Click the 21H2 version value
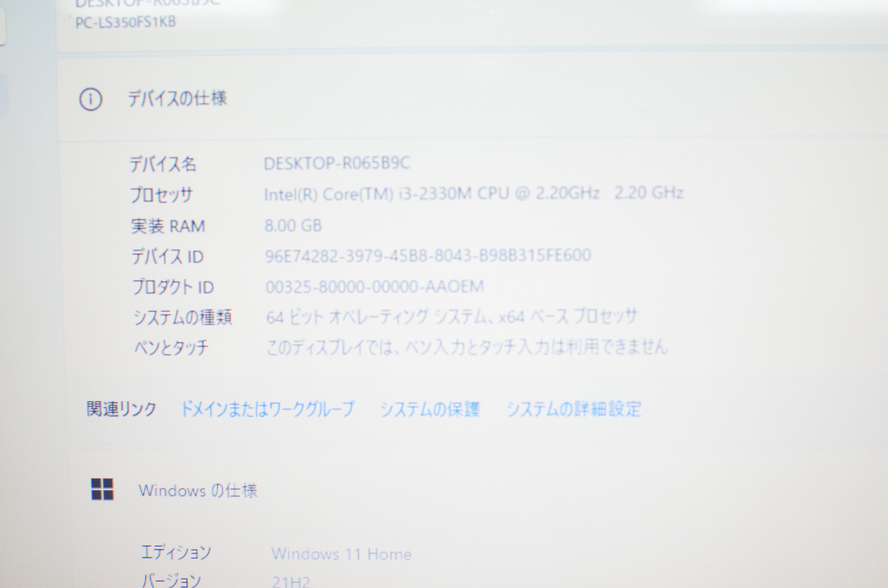 [x=291, y=582]
